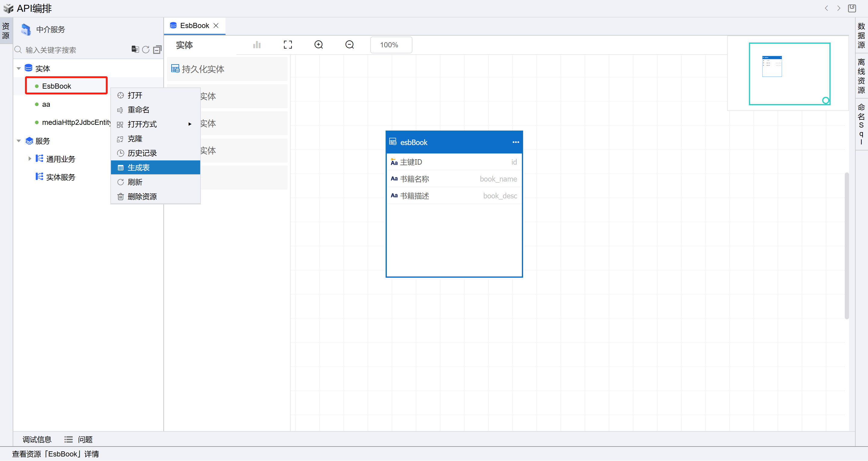Image resolution: width=868 pixels, height=461 pixels.
Task: Click the translate icon near search box
Action: click(135, 49)
